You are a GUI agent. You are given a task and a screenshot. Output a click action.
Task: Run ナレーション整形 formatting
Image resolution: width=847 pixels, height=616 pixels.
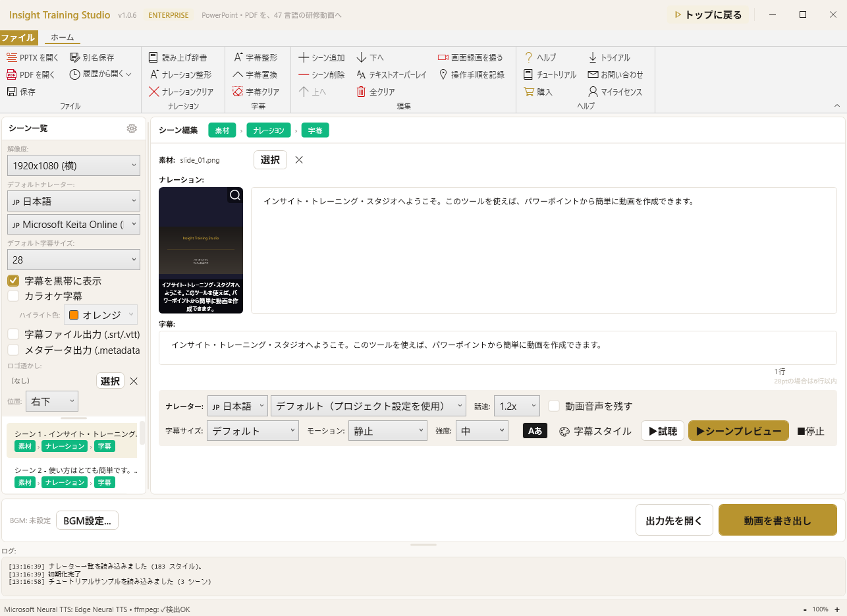click(x=180, y=74)
